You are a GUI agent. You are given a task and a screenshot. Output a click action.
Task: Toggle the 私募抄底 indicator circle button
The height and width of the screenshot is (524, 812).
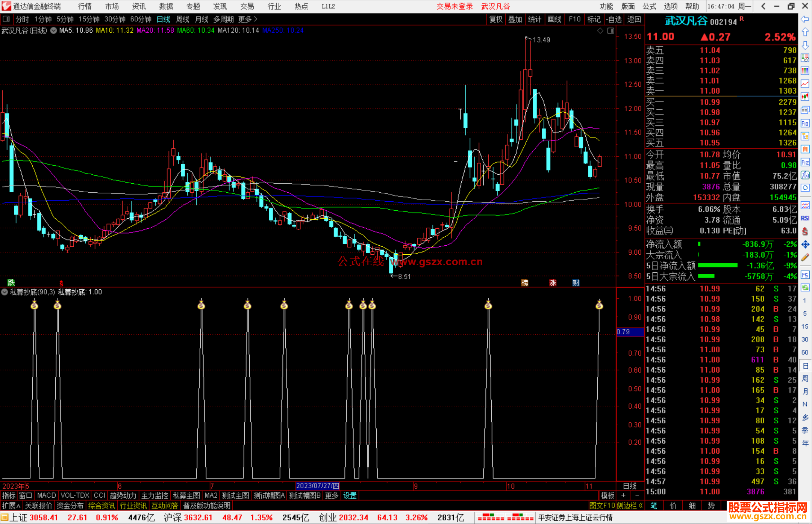coord(5,292)
